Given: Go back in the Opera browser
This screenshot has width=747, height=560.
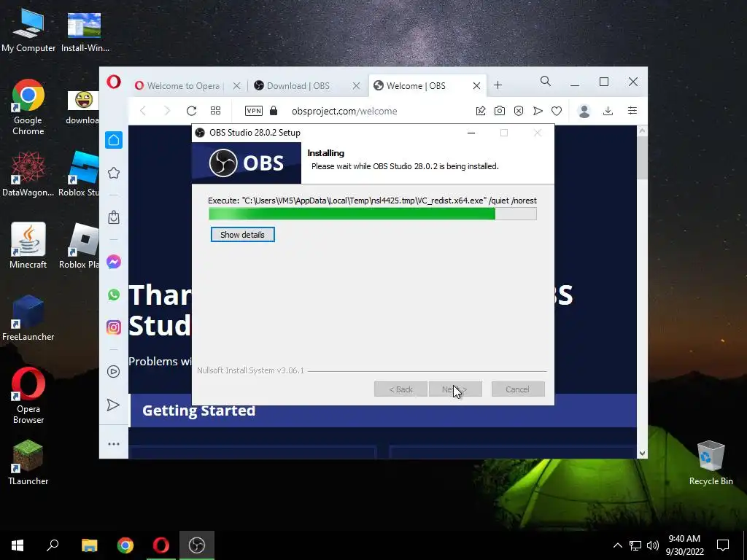Looking at the screenshot, I should point(143,111).
